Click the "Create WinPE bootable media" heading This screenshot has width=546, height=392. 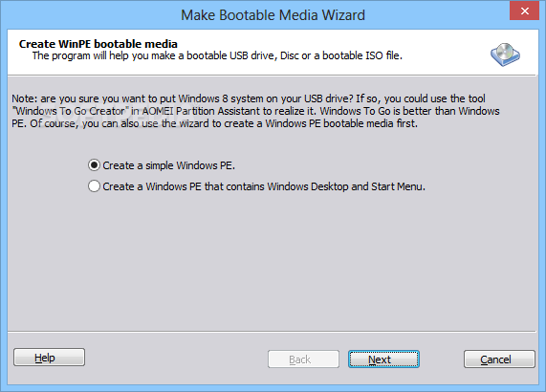pos(98,44)
